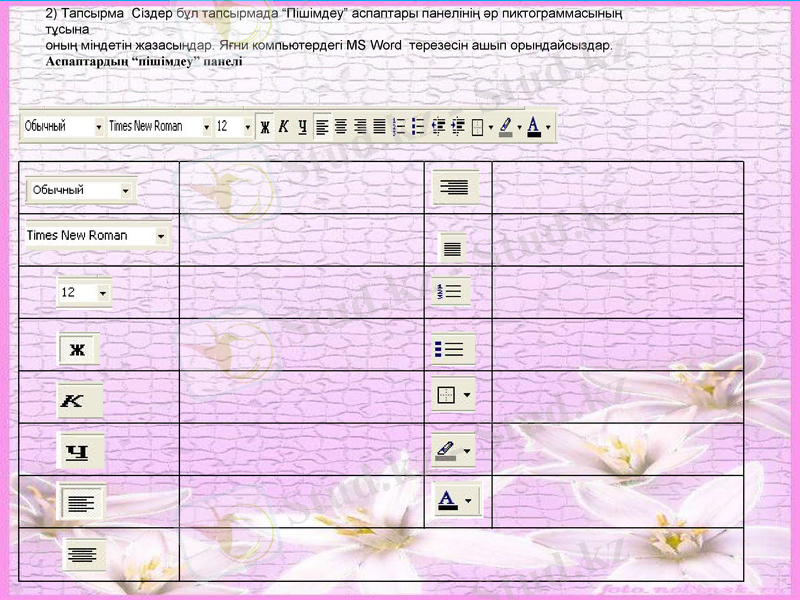800x600 pixels.
Task: Start a numbered list from the toolbar
Action: click(397, 127)
